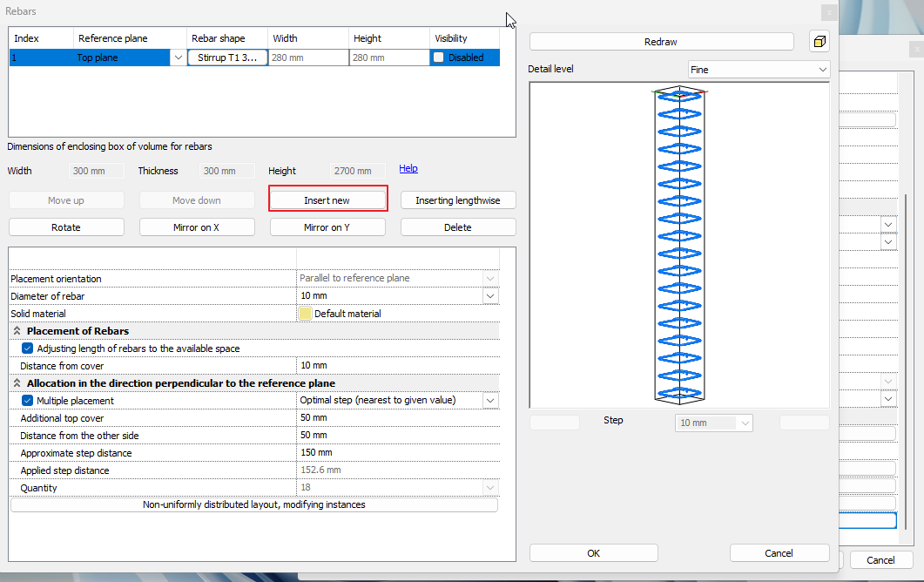Click the Default material color swatch
Screen dimensions: 924x582
coord(306,314)
